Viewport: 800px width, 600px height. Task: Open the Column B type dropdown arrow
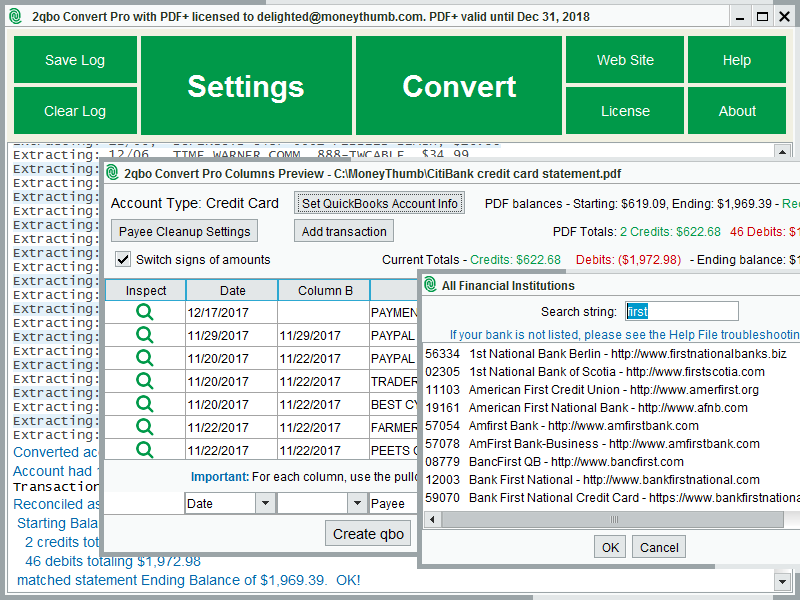tap(357, 504)
